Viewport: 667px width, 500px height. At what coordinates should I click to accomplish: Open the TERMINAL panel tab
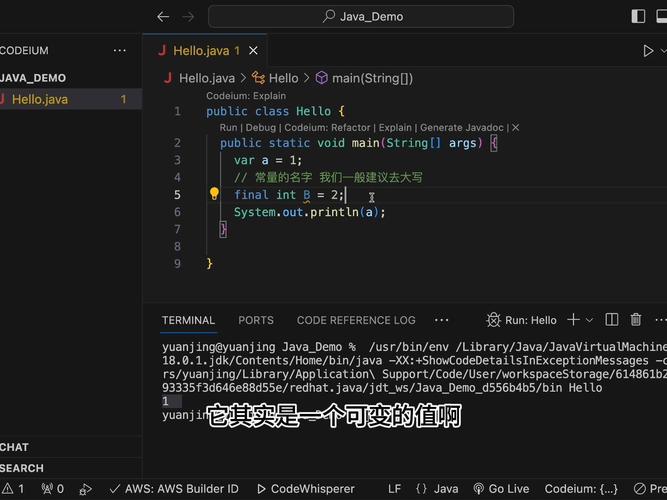pos(188,320)
